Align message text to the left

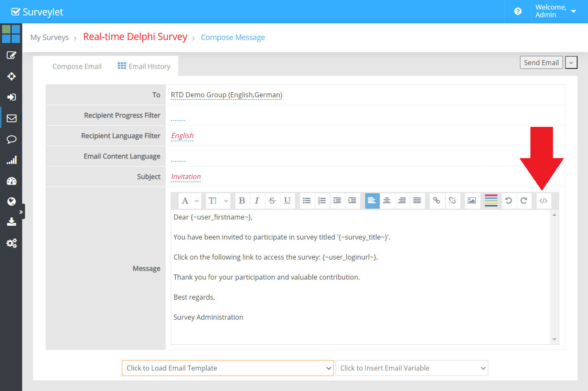tap(372, 201)
